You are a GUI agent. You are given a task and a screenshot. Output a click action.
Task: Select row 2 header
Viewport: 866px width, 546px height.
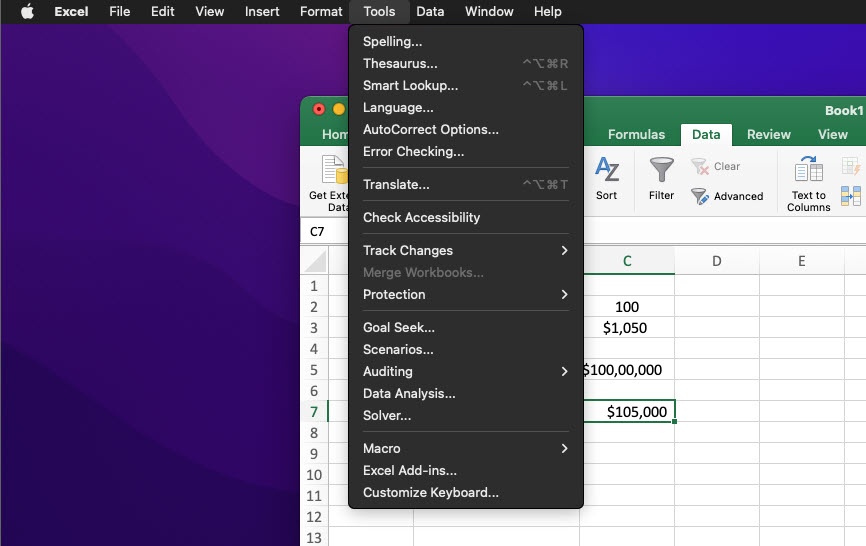[x=314, y=307]
